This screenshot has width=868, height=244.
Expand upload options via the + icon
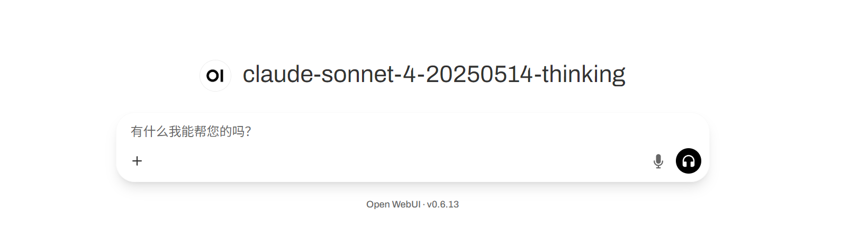point(137,161)
